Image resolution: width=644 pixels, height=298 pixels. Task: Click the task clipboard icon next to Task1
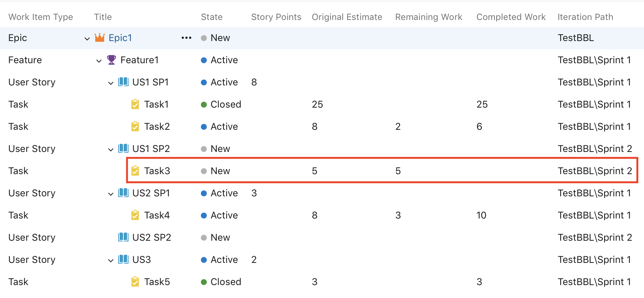click(135, 104)
